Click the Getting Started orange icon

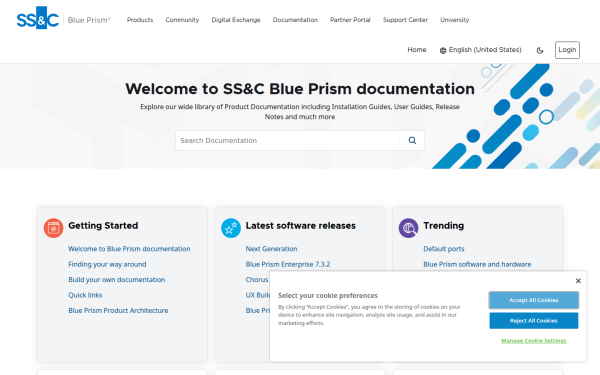(x=54, y=228)
